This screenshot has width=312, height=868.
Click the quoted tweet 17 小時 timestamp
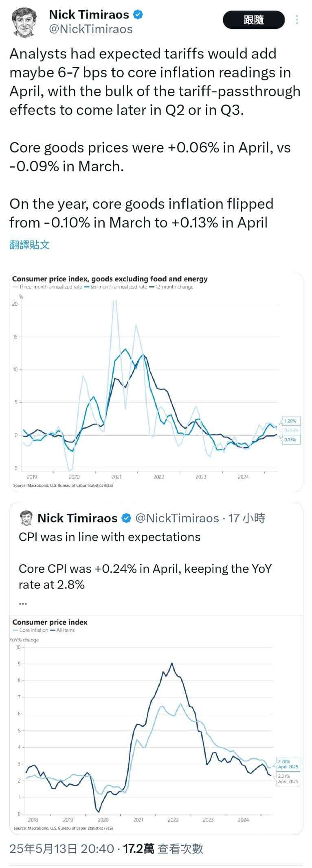(x=246, y=518)
